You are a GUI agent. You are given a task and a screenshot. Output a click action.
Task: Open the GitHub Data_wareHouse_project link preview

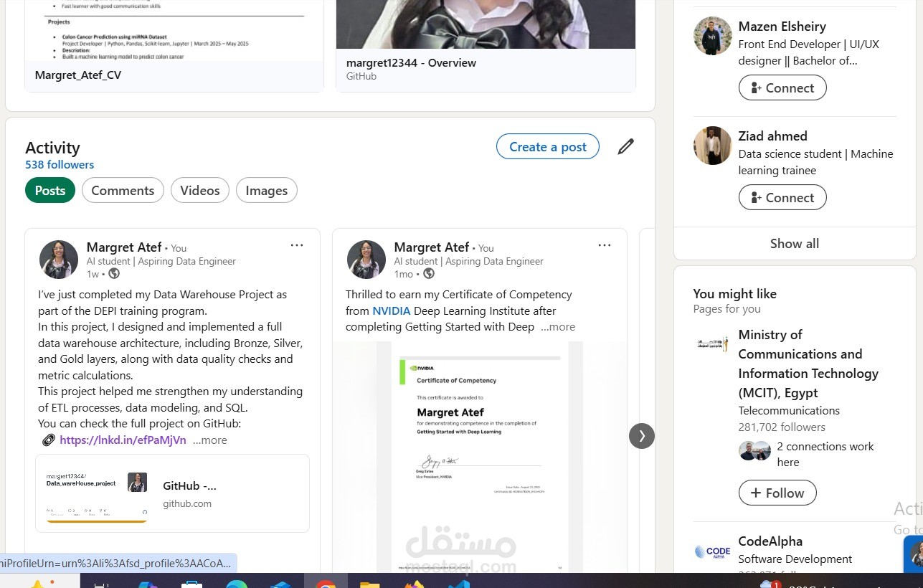point(172,493)
